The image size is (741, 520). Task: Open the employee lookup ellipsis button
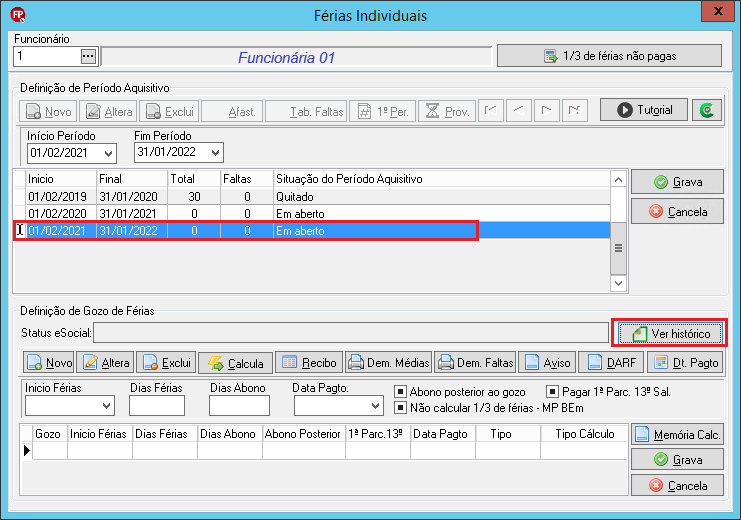pos(88,56)
